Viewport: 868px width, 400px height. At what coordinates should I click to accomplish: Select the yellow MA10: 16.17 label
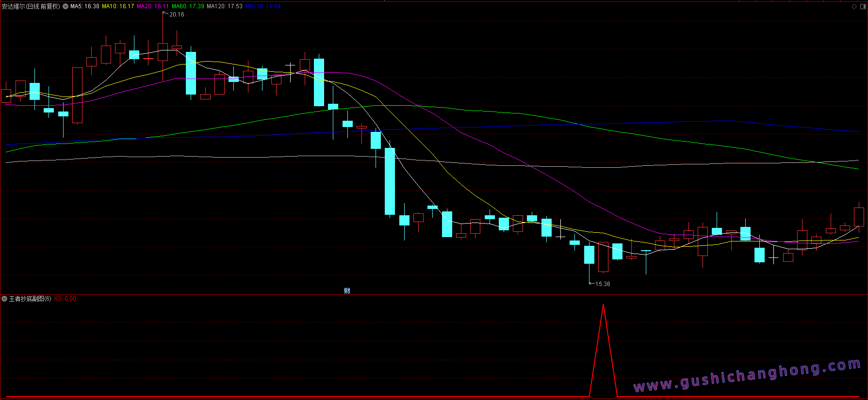click(118, 6)
